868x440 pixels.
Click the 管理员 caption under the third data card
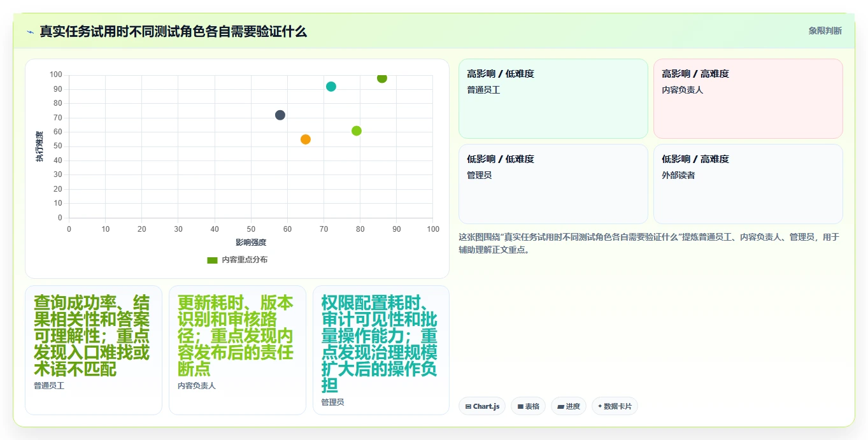pyautogui.click(x=332, y=402)
